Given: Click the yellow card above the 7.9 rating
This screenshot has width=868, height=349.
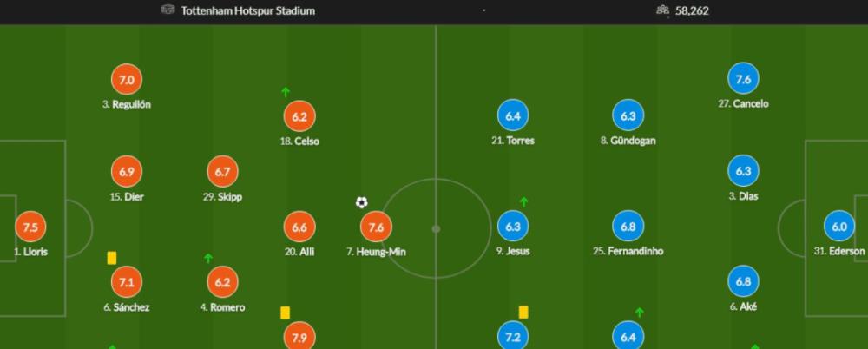Looking at the screenshot, I should pos(285,313).
